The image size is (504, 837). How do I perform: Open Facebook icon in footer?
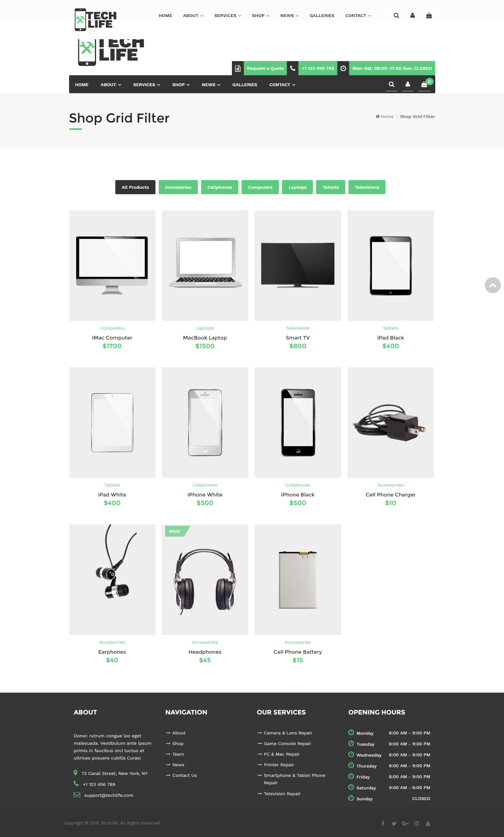383,823
